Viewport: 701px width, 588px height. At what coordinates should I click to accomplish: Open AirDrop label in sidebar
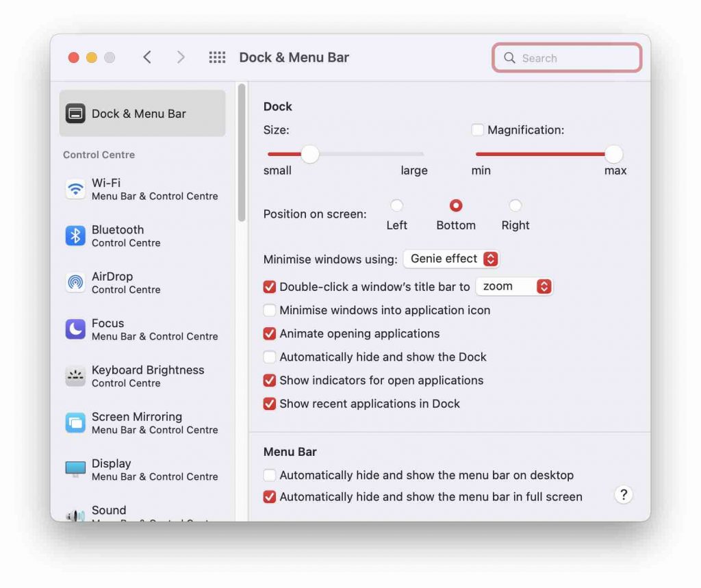coord(112,277)
